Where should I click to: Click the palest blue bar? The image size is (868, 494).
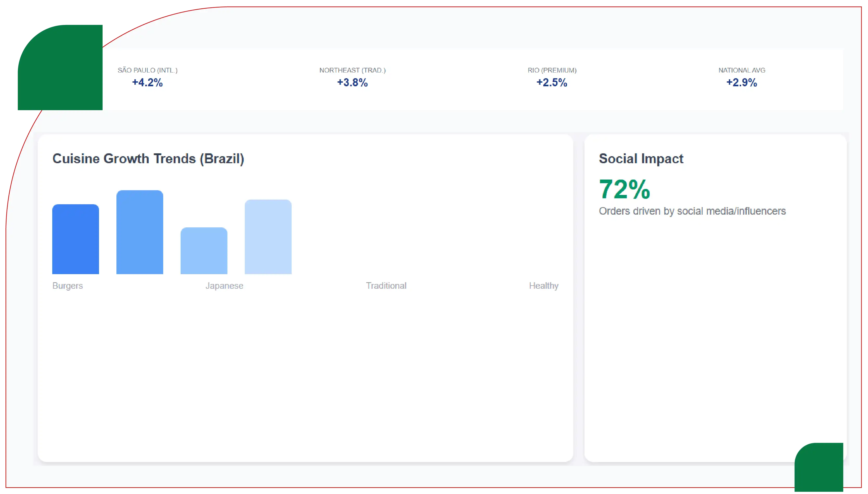[x=268, y=237]
